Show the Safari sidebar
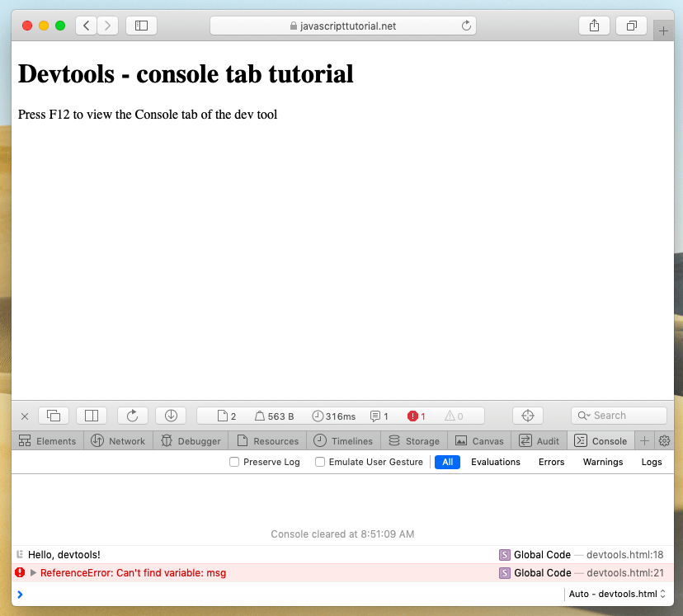This screenshot has width=683, height=616. 141,26
